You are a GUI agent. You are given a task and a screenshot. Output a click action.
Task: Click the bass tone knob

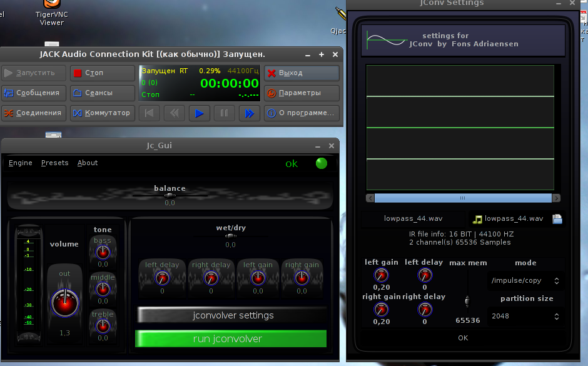tap(103, 252)
